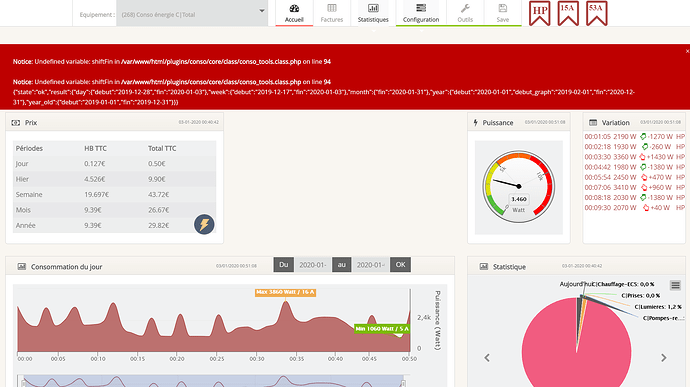690x387 pixels.
Task: Go to previous statistic chart arrow
Action: click(x=487, y=358)
